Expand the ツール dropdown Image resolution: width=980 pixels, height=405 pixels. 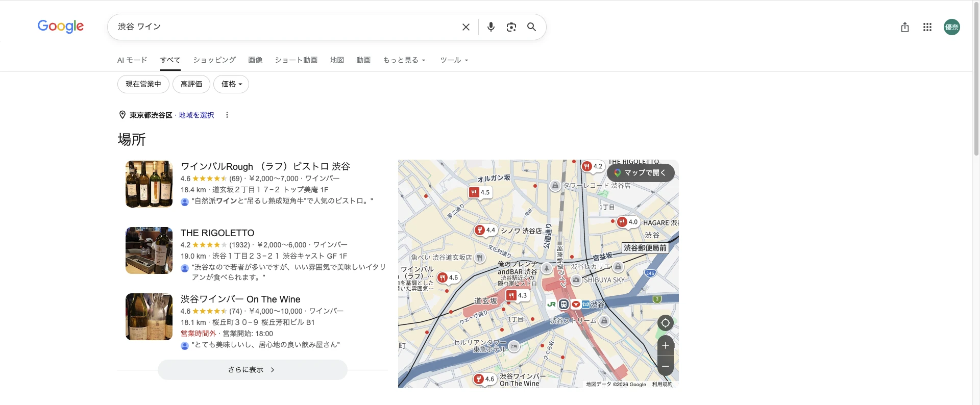pyautogui.click(x=454, y=60)
